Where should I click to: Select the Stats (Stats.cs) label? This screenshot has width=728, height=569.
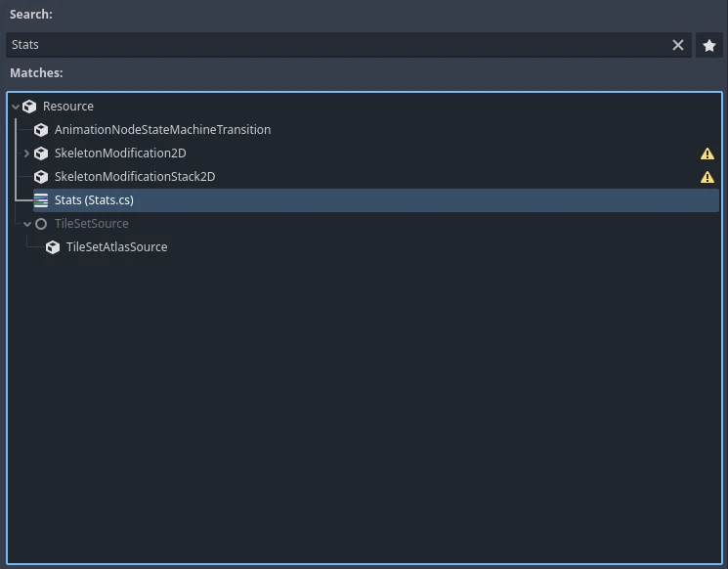(x=94, y=200)
